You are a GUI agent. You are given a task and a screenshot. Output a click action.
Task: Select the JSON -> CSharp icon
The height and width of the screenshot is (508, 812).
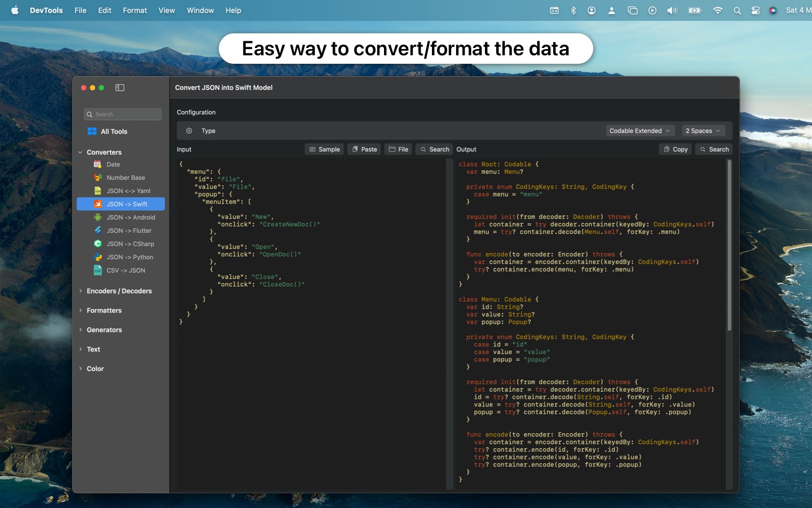point(98,244)
